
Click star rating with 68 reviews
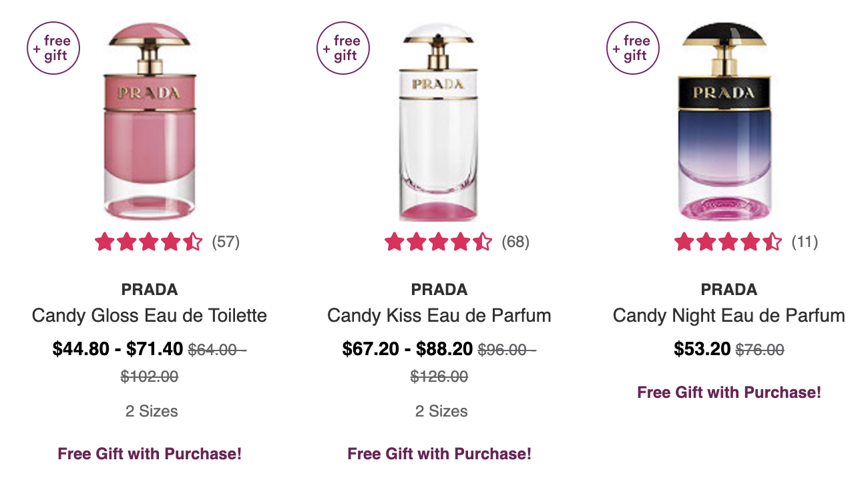(x=457, y=242)
